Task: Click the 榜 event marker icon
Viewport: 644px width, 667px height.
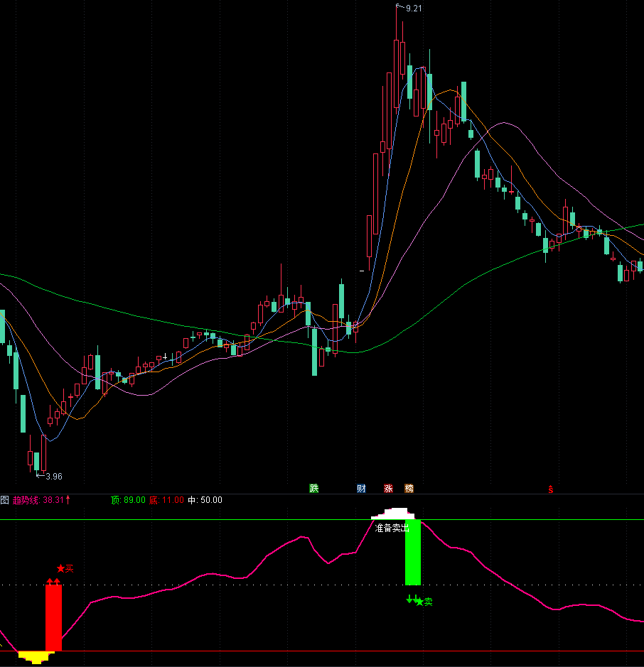Action: [409, 489]
